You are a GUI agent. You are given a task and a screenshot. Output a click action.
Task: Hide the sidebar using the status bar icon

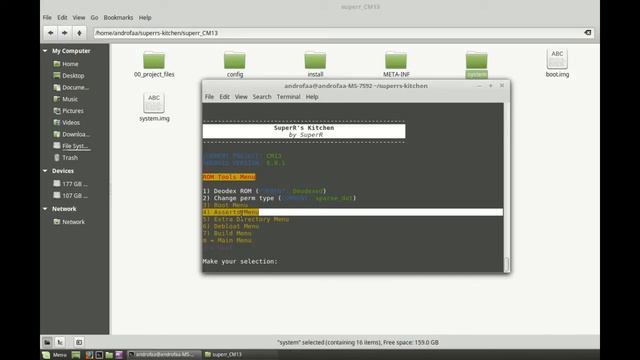click(x=79, y=342)
